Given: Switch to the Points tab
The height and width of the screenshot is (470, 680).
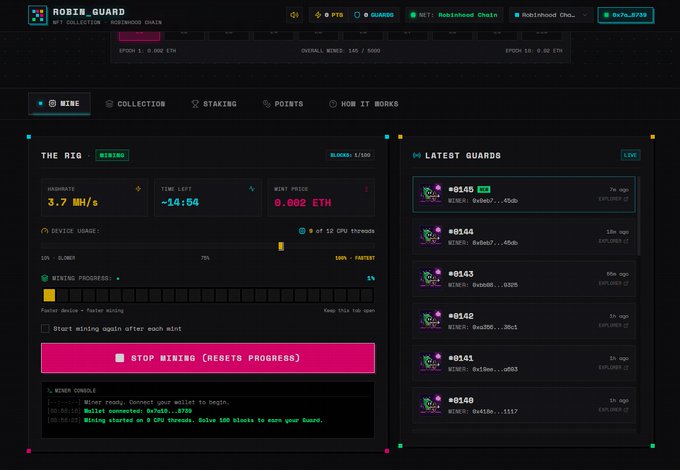Looking at the screenshot, I should pos(283,104).
